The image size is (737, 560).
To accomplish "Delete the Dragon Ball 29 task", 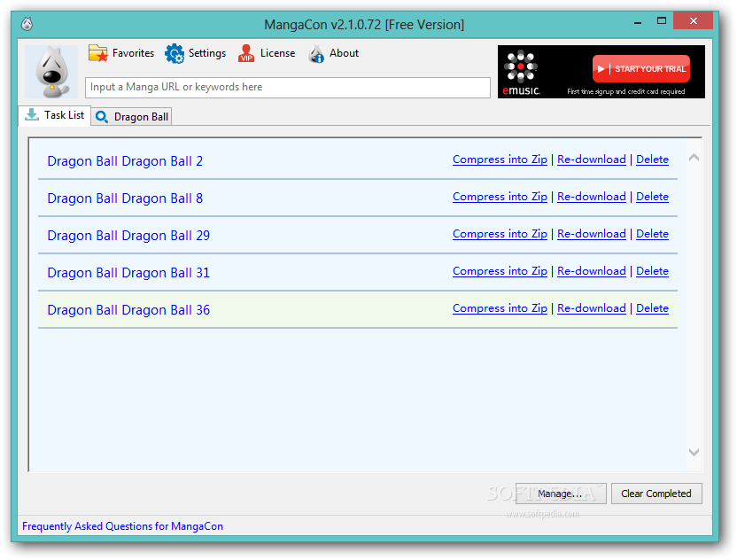I will pos(652,234).
